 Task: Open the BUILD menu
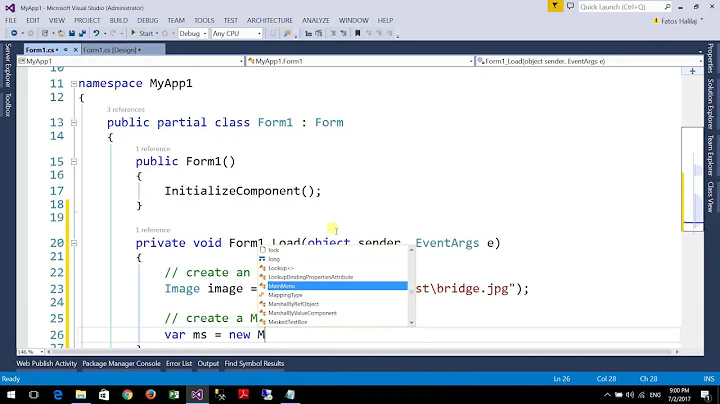tap(120, 20)
